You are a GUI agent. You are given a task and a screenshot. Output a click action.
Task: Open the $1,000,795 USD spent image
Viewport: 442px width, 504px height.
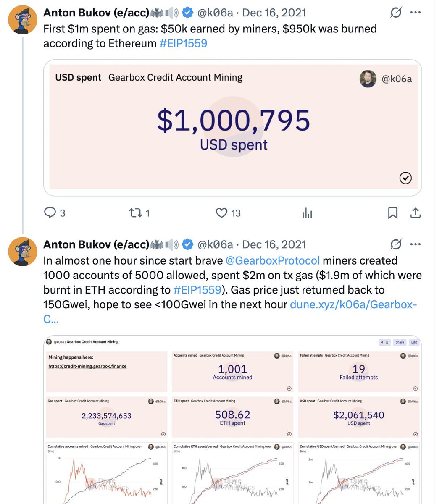coord(232,128)
